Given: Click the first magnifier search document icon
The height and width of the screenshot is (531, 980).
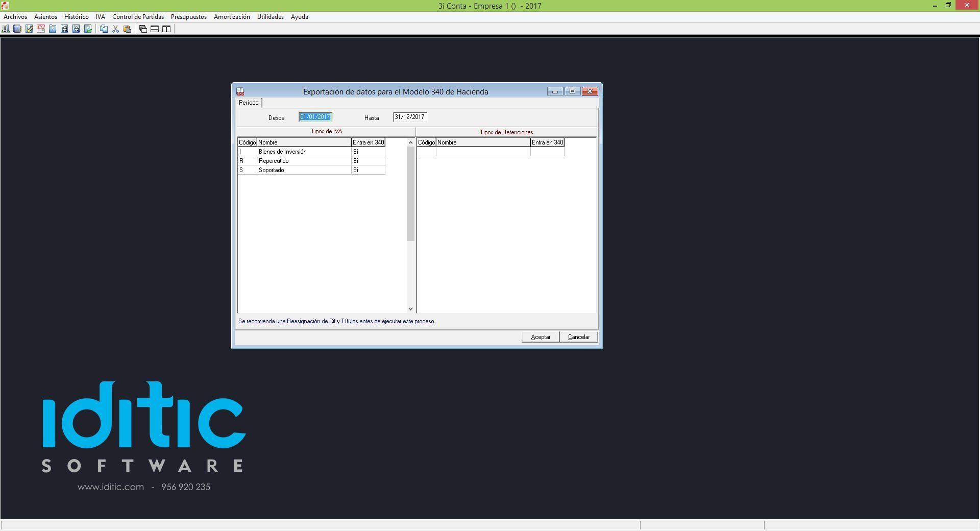Looking at the screenshot, I should 64,29.
